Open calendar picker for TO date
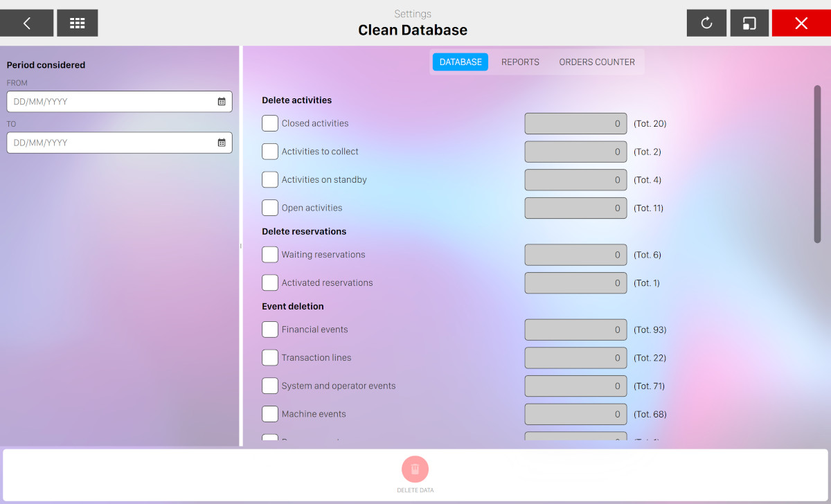 pyautogui.click(x=222, y=143)
